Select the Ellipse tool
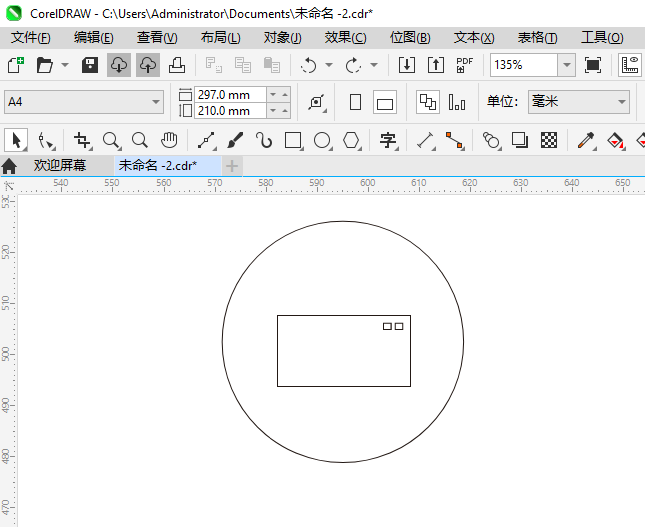Viewport: 645px width, 527px height. (x=322, y=140)
